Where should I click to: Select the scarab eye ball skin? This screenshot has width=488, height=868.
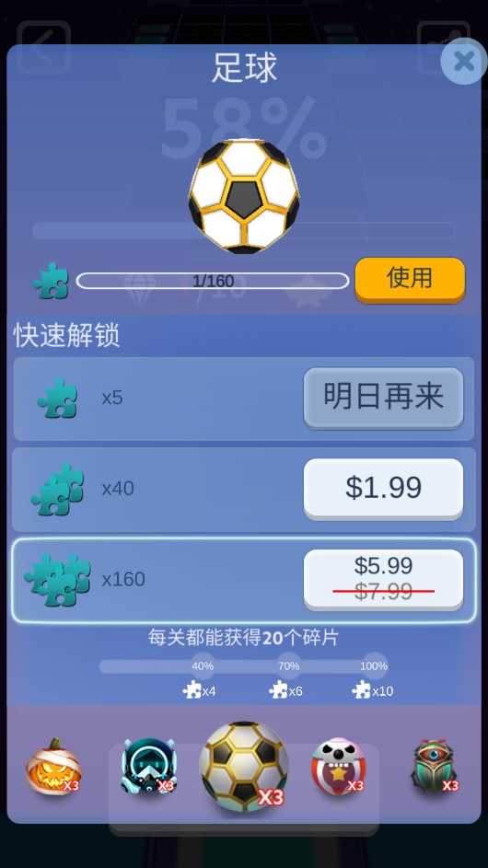[435, 767]
